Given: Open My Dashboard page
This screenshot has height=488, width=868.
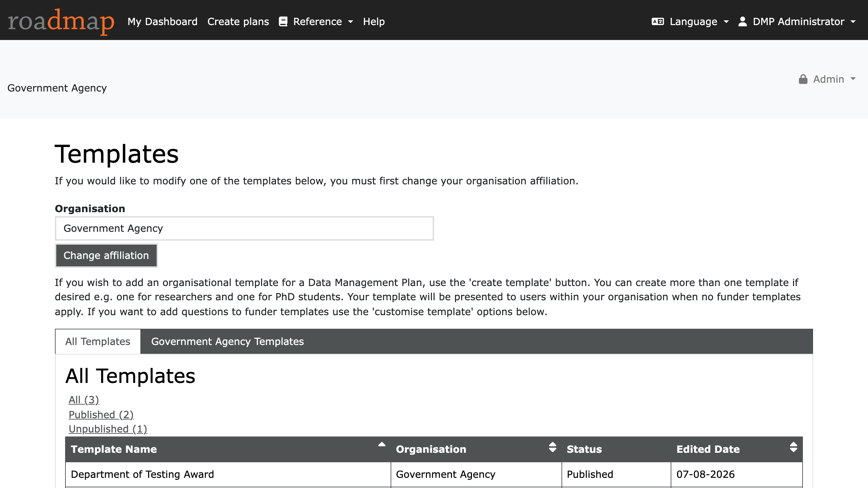Looking at the screenshot, I should [x=162, y=22].
